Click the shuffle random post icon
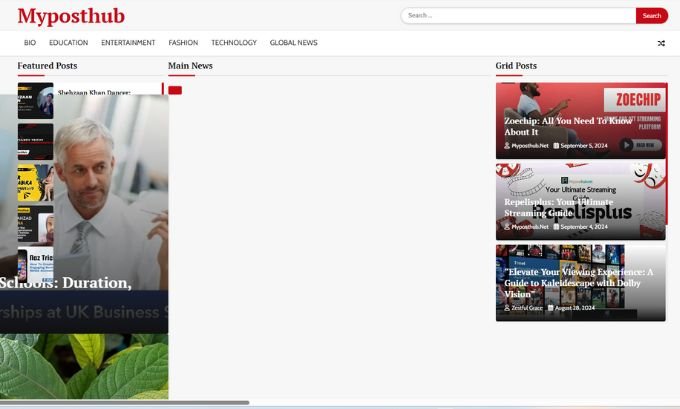Screen dimensions: 680x409 pyautogui.click(x=661, y=43)
